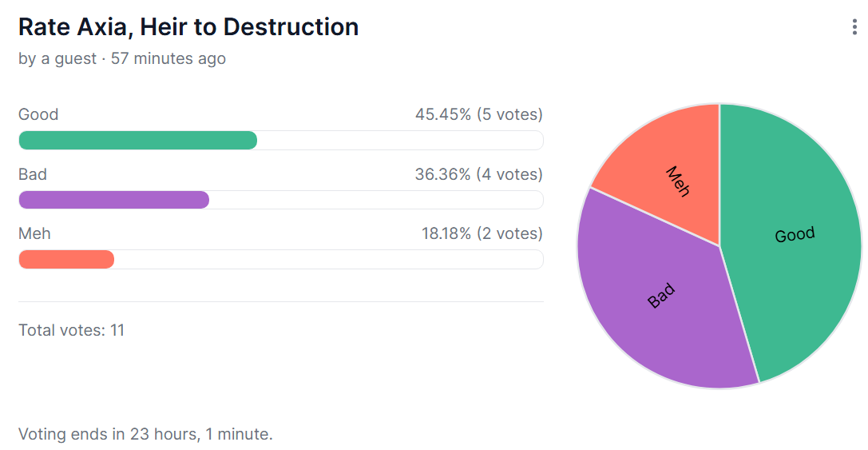This screenshot has width=868, height=450.
Task: Click the purple Bad progress bar
Action: click(x=113, y=200)
